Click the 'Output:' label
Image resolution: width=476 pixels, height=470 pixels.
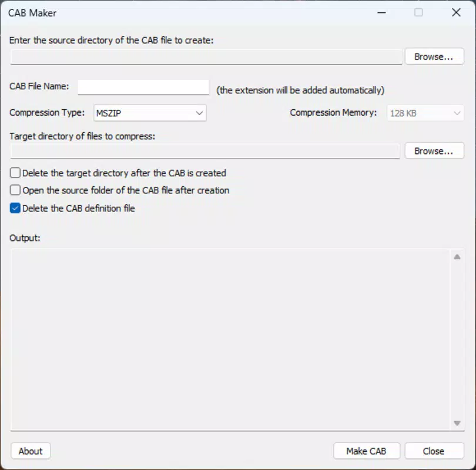tap(25, 238)
